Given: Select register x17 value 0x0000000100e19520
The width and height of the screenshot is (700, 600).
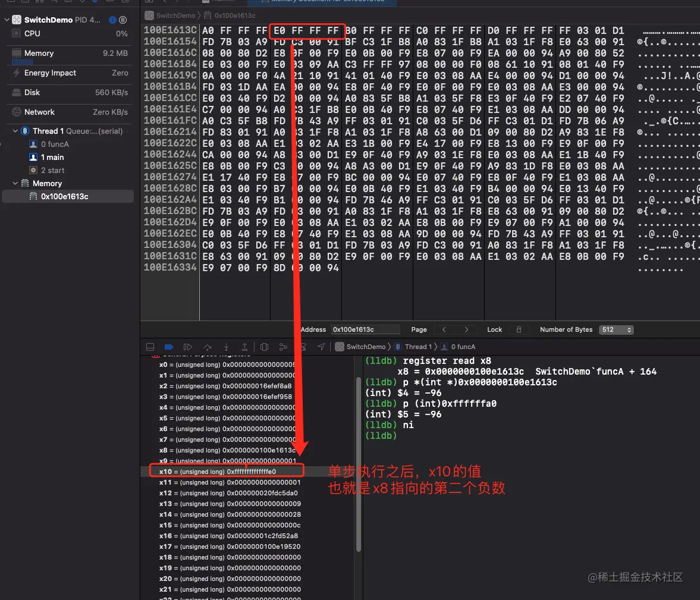Looking at the screenshot, I should [263, 547].
